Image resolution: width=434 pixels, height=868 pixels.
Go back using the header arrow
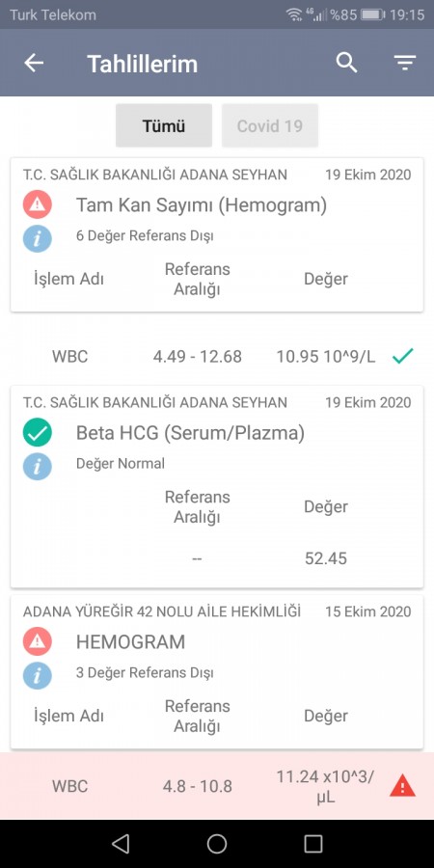tap(34, 63)
